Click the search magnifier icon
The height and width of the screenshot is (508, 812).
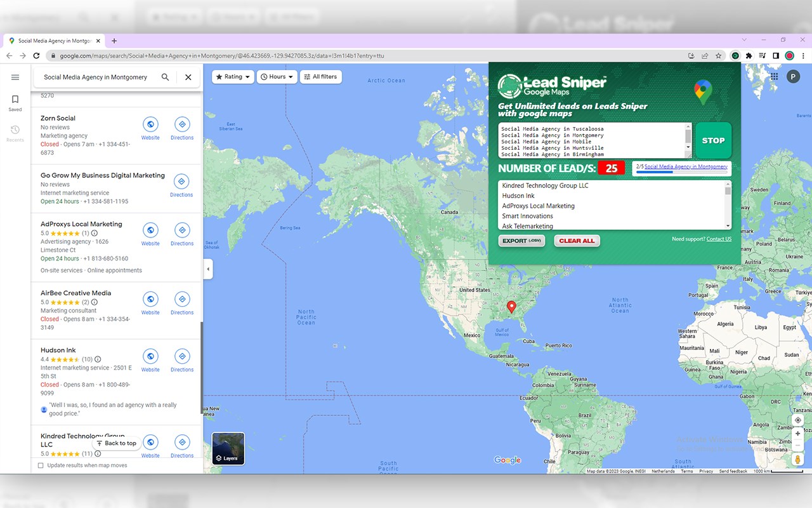[165, 77]
